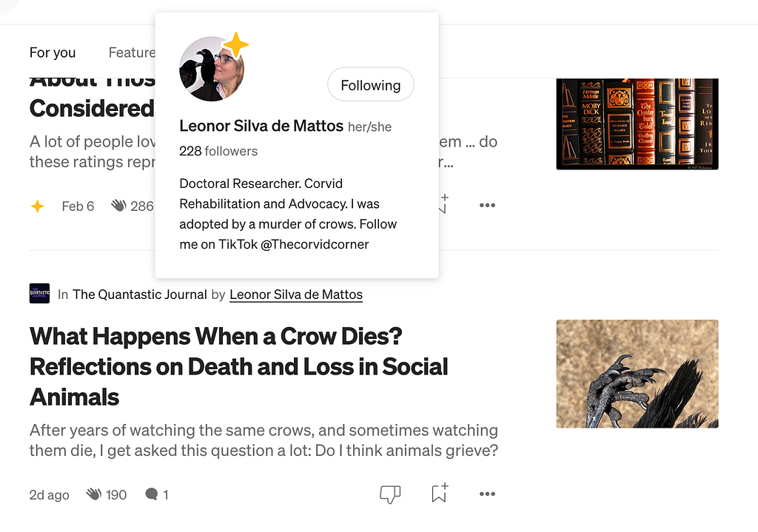Click the show less thumbs-down icon
This screenshot has width=758, height=532.
[390, 494]
